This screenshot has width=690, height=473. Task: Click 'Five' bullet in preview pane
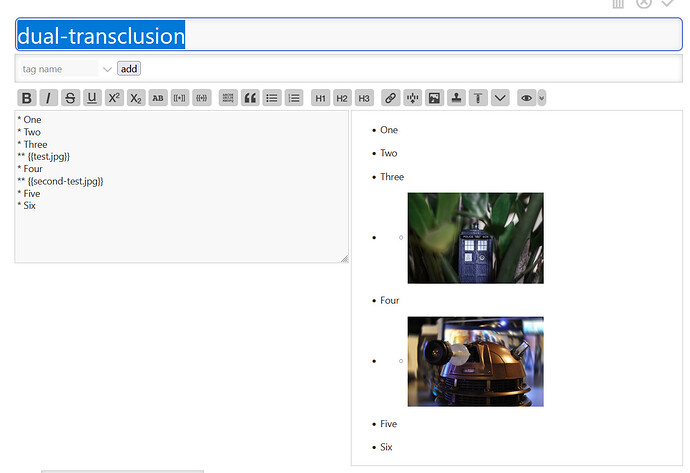(389, 424)
